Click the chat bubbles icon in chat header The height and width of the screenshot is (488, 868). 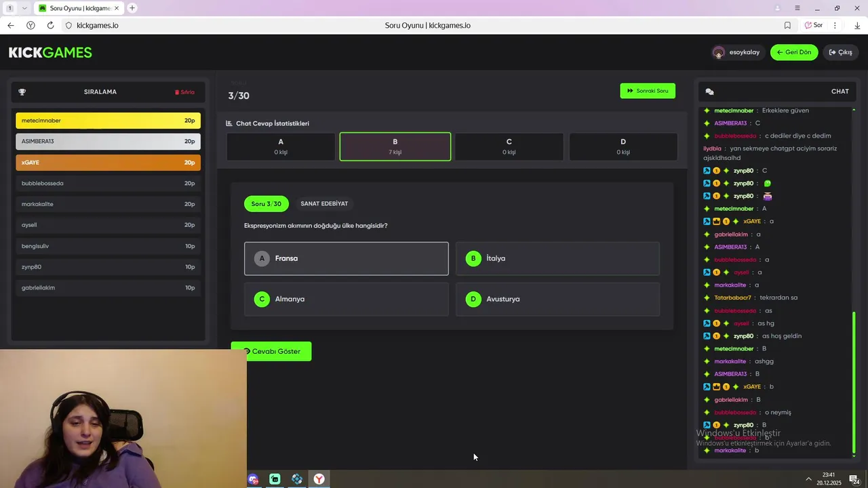[709, 91]
